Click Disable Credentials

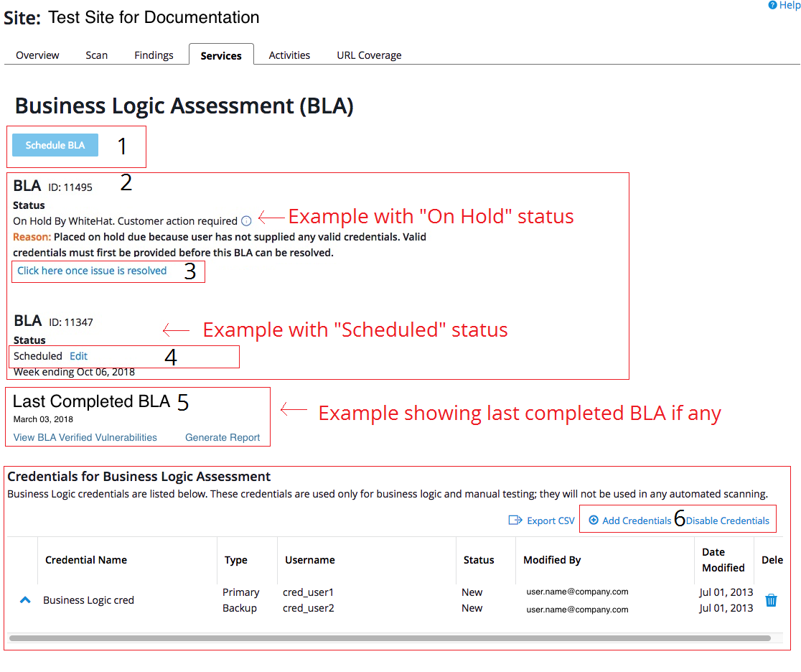tap(726, 519)
